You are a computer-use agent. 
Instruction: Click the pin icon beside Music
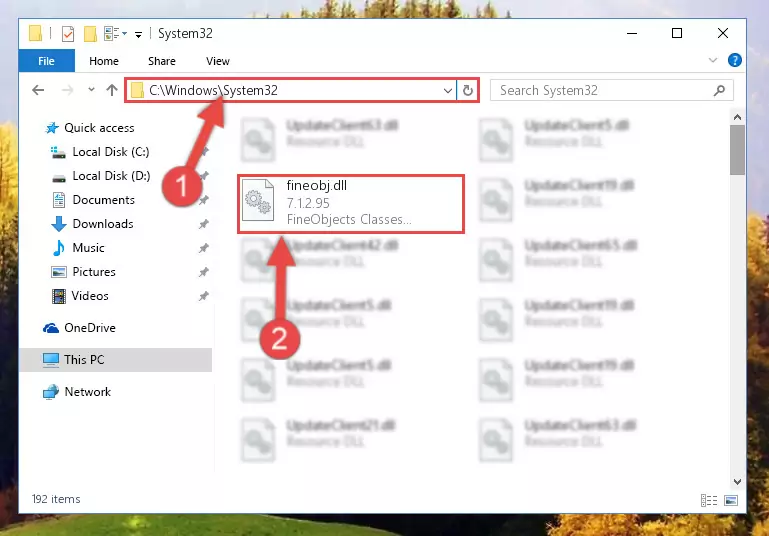click(204, 248)
